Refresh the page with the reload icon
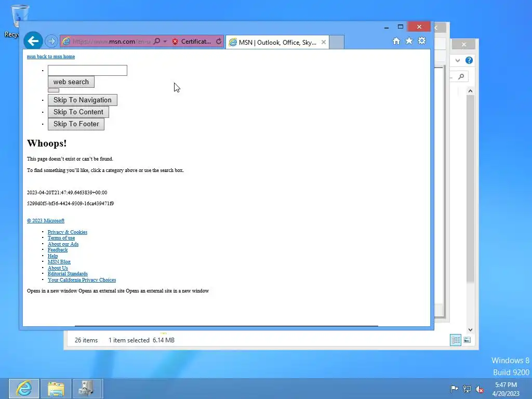 tap(219, 42)
